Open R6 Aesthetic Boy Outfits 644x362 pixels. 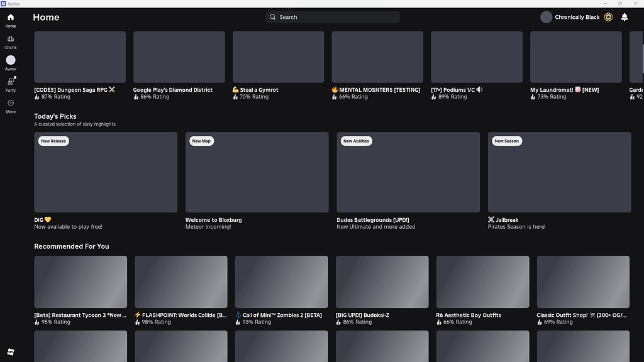[x=482, y=282]
